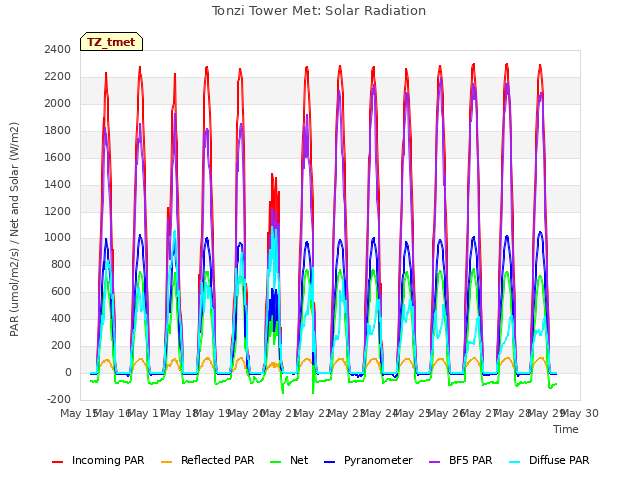
Task: Click the May 30 x-axis tick label
Action: pyautogui.click(x=580, y=414)
